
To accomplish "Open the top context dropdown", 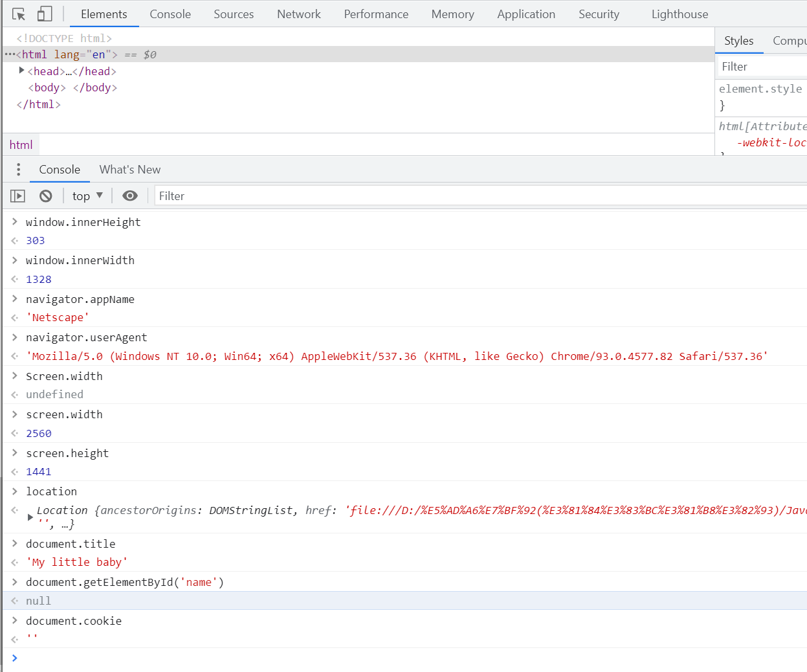I will (x=87, y=196).
